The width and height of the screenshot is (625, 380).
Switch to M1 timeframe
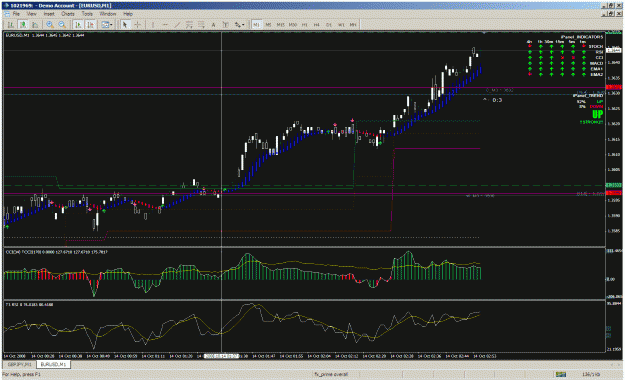(256, 25)
